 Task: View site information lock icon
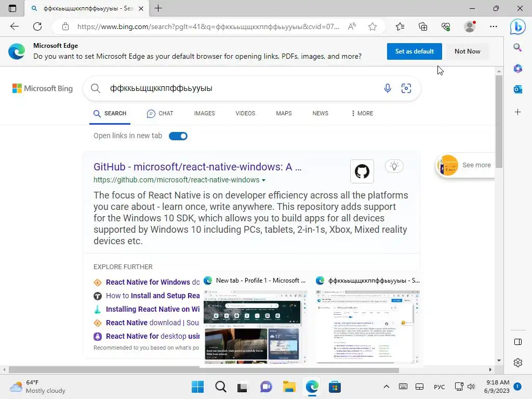point(65,26)
